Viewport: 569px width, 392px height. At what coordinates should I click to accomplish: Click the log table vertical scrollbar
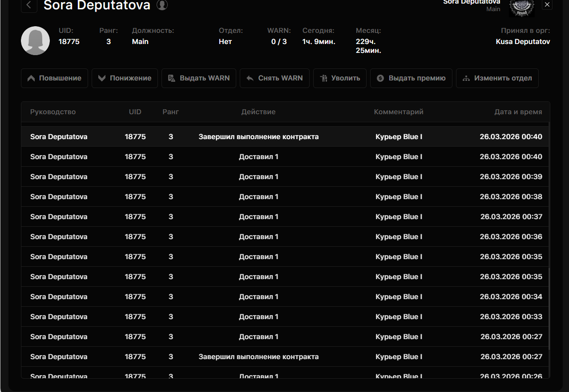[x=549, y=307]
